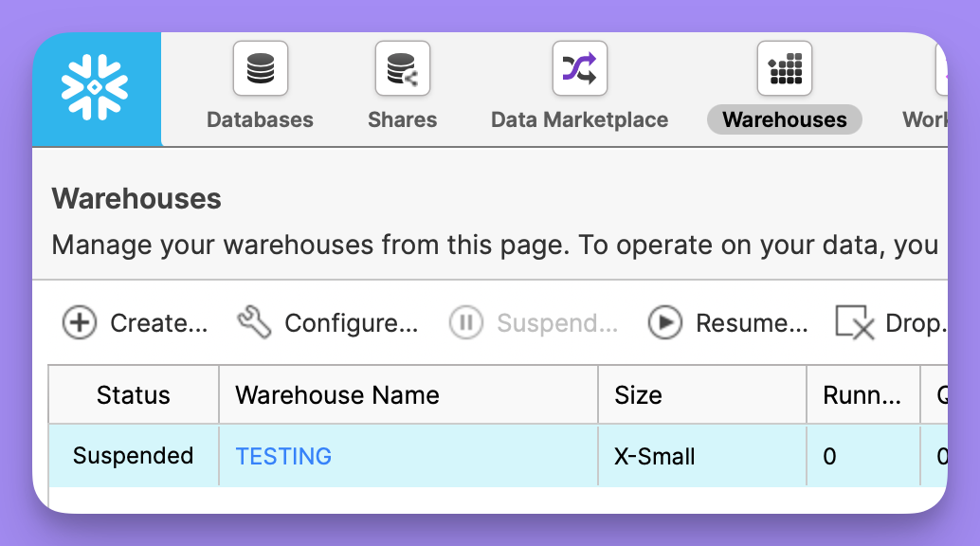Click the Configure... button text
Viewport: 980px width, 546px height.
(352, 324)
